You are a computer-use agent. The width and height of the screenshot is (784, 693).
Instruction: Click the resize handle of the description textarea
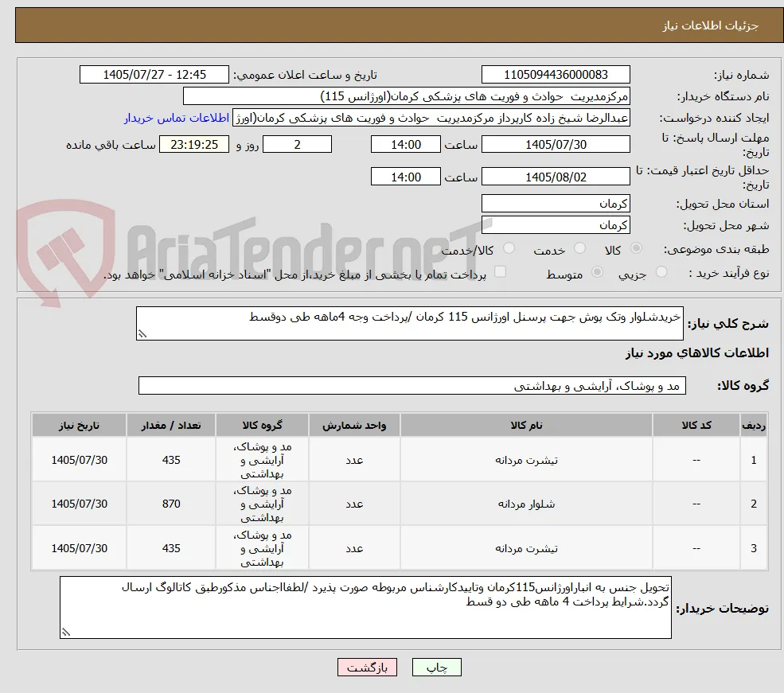142,334
